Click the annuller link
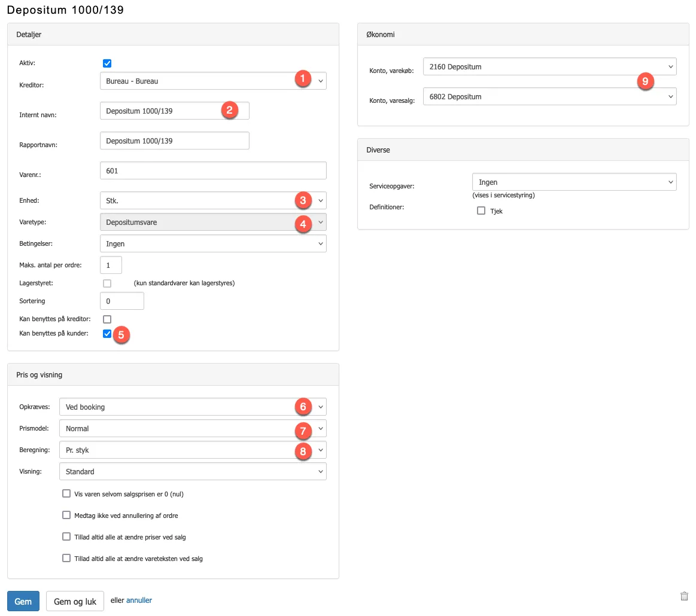The image size is (696, 616). pos(139,600)
